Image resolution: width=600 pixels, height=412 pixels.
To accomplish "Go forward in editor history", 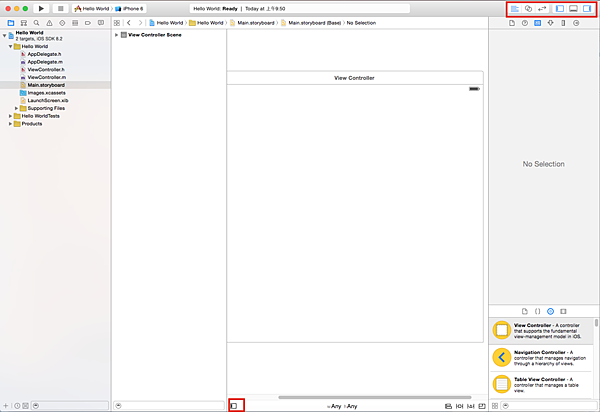I will 140,23.
